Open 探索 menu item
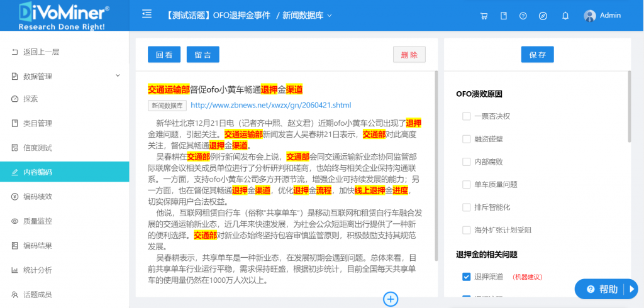644x308 pixels. tap(65, 99)
